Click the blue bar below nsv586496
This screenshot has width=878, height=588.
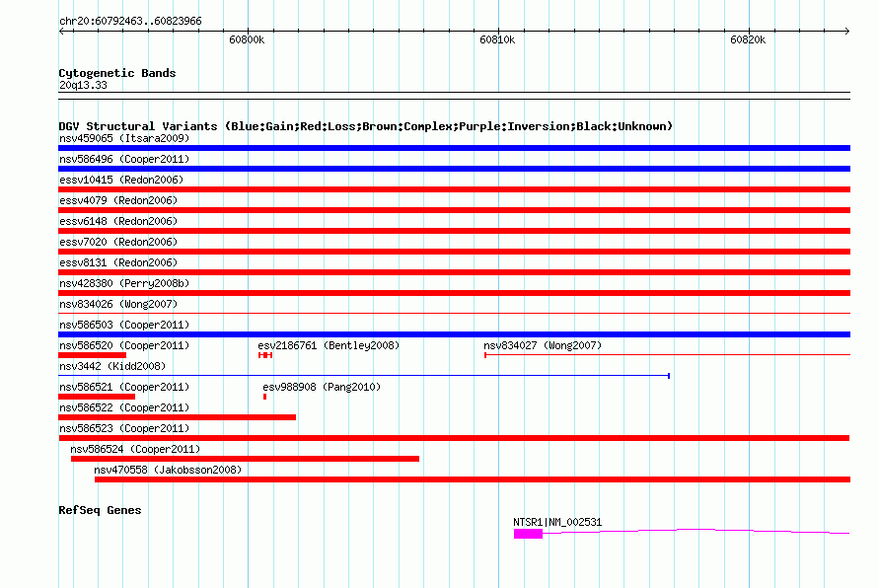(x=454, y=169)
